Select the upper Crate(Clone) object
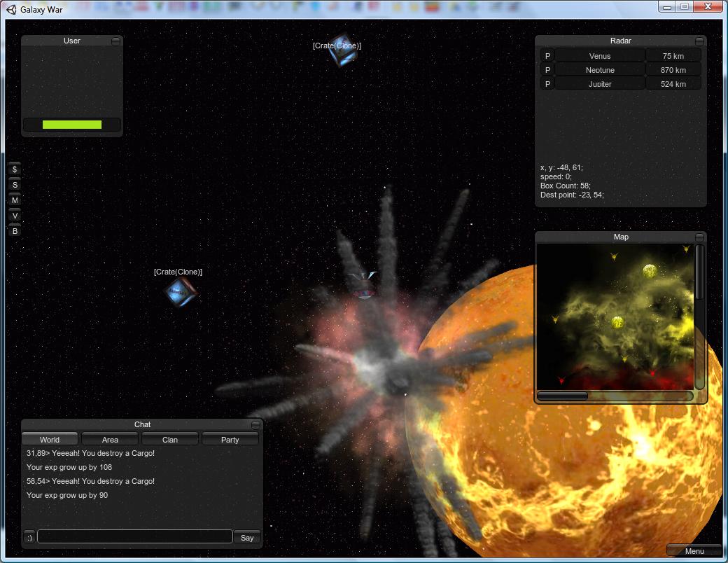Screen dimensions: 728x563 point(343,50)
